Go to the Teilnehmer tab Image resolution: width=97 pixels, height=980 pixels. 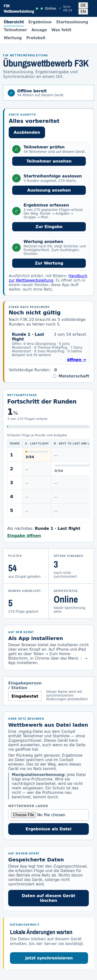click(15, 30)
